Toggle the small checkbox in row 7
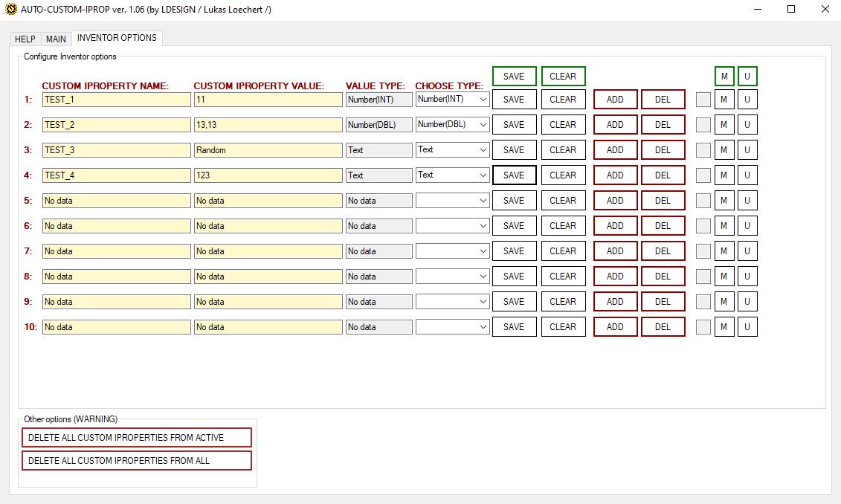 tap(703, 251)
